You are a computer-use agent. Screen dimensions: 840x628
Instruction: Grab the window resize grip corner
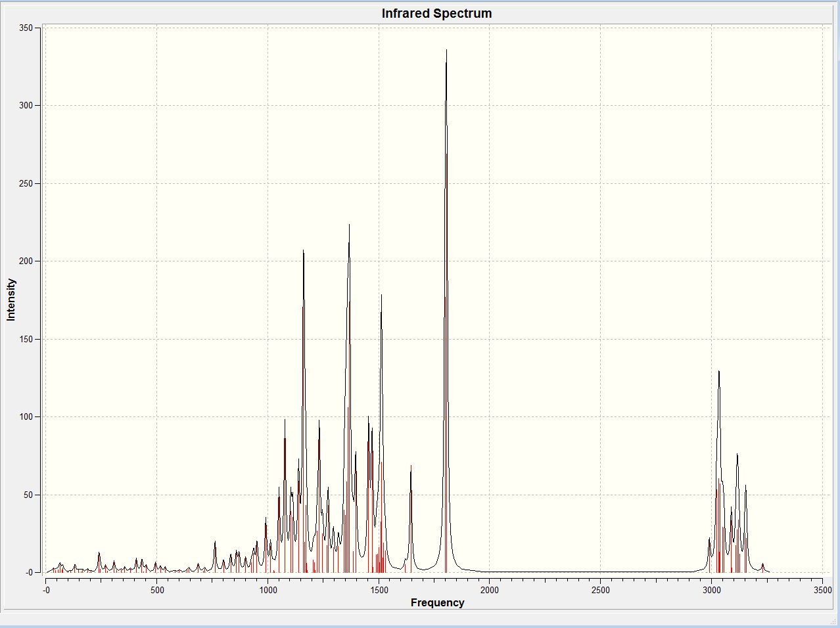(x=832, y=621)
